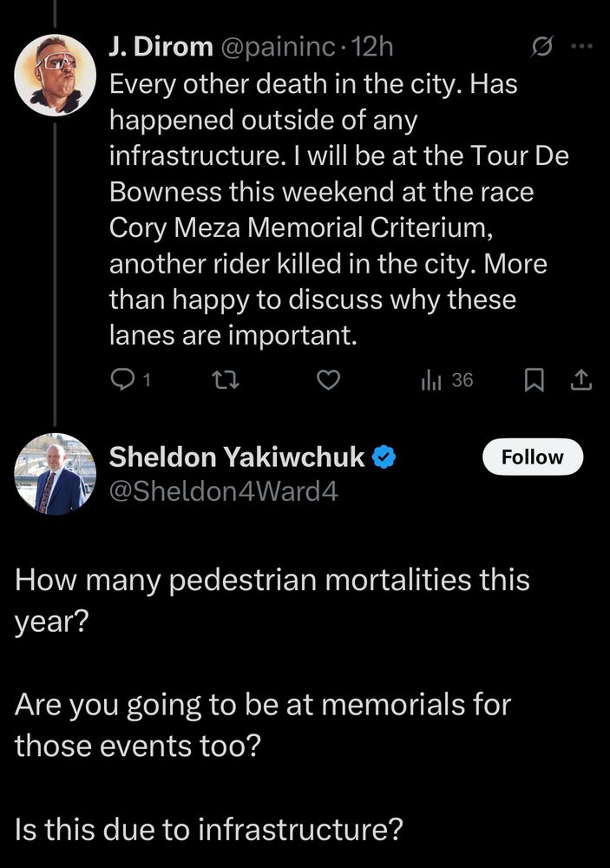
Task: Open the @Sheldon4Ward4 handle
Action: pyautogui.click(x=223, y=492)
